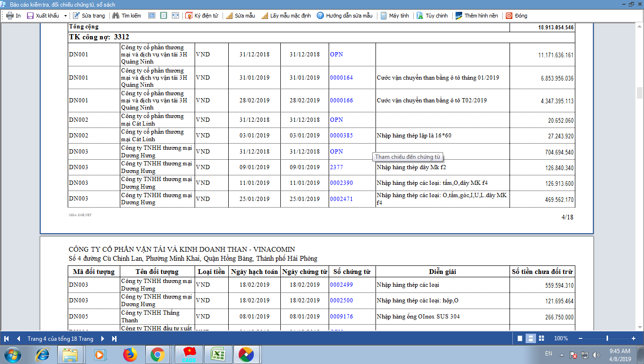Click the Sửa trang edit icon
Screen dimensions: 644x364
click(x=76, y=16)
